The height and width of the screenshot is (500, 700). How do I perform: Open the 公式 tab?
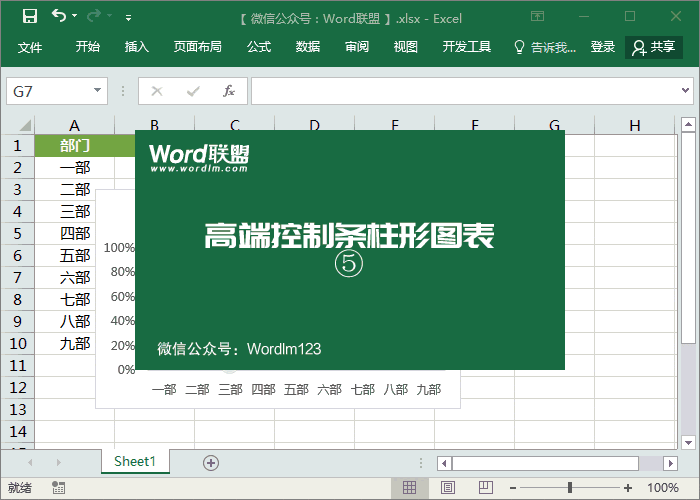coord(259,46)
